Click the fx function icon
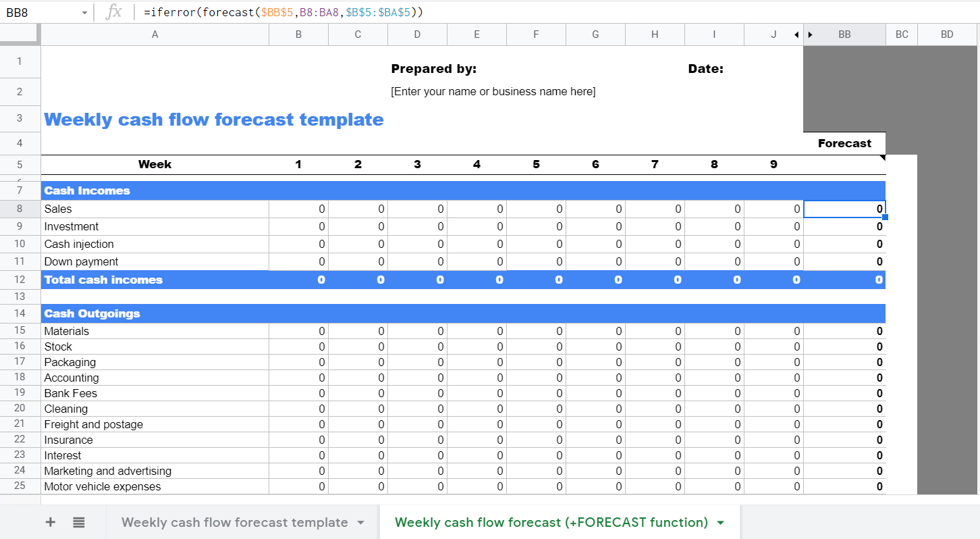This screenshot has height=539, width=980. tap(114, 11)
